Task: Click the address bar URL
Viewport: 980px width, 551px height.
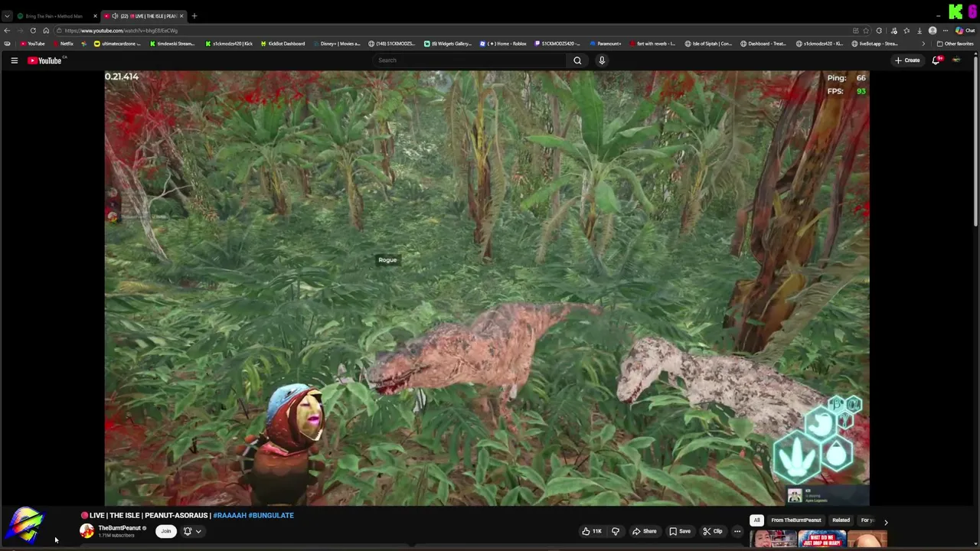Action: [x=121, y=31]
